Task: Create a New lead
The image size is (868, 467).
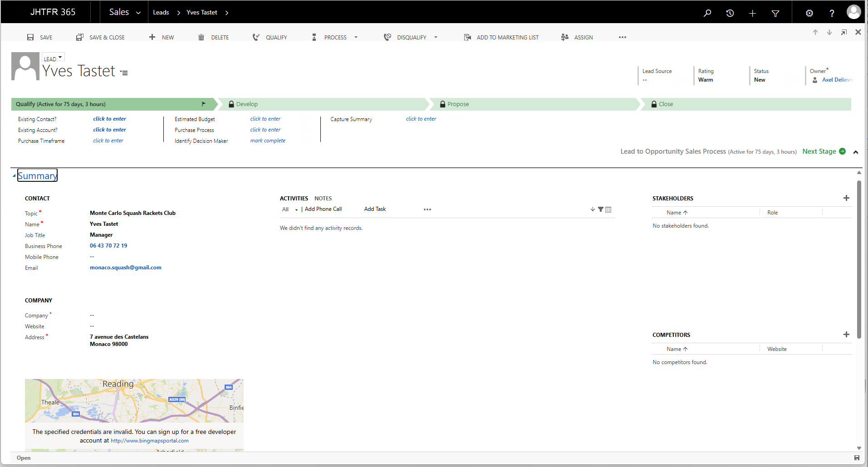Action: [x=162, y=37]
